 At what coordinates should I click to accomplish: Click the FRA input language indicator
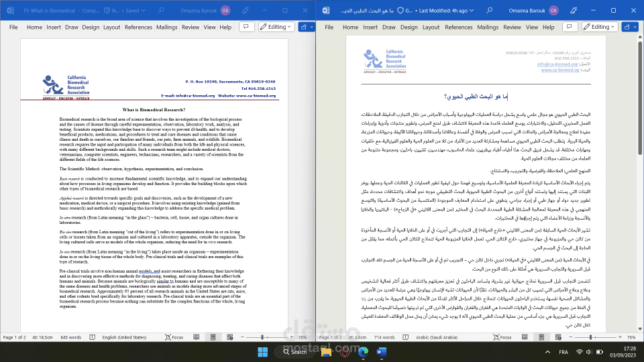click(x=563, y=352)
